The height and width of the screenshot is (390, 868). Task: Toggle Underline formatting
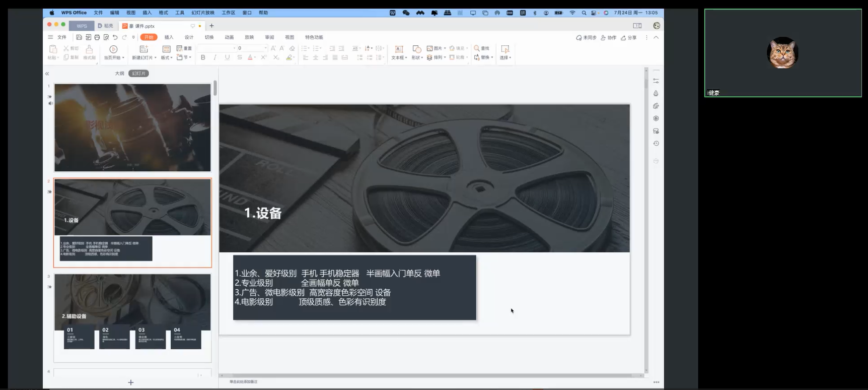tap(227, 57)
